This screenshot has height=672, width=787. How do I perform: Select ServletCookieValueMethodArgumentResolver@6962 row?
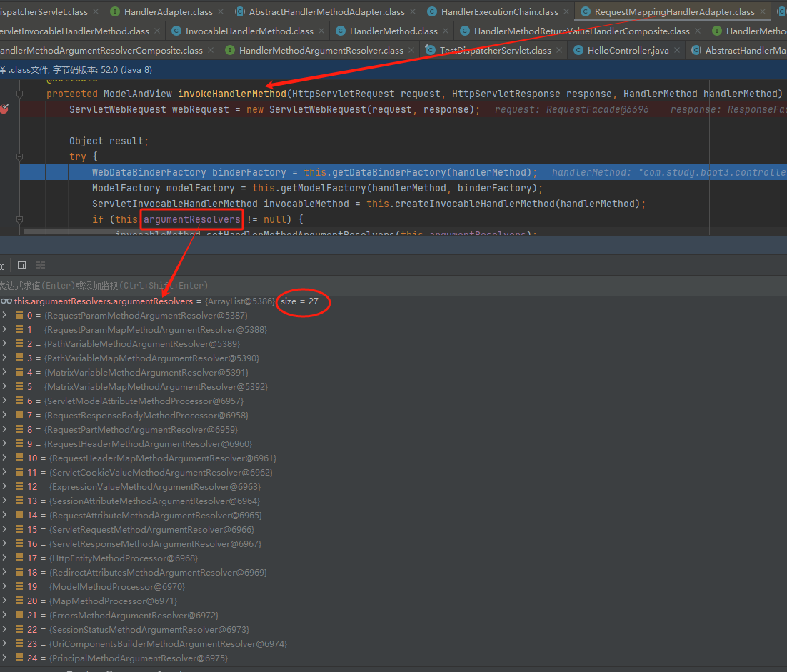tap(393, 472)
